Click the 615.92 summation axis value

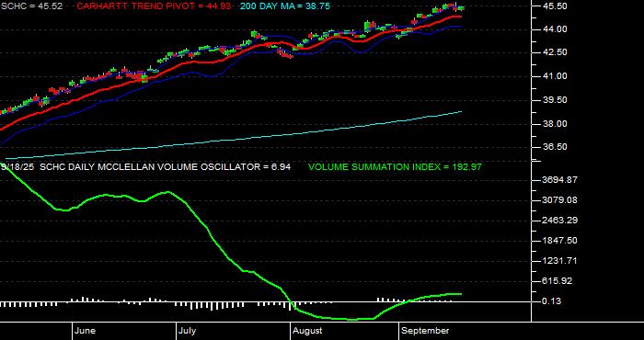(558, 281)
